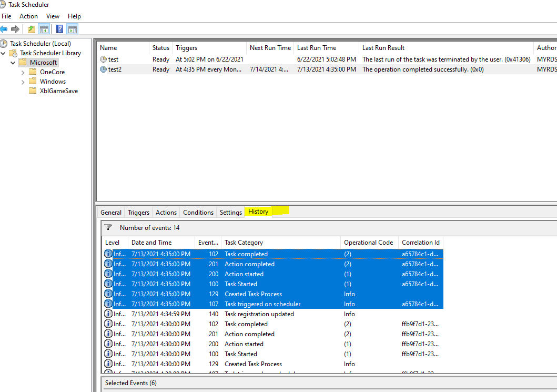The image size is (557, 392).
Task: Select the clock icon of task 'test'
Action: (103, 59)
